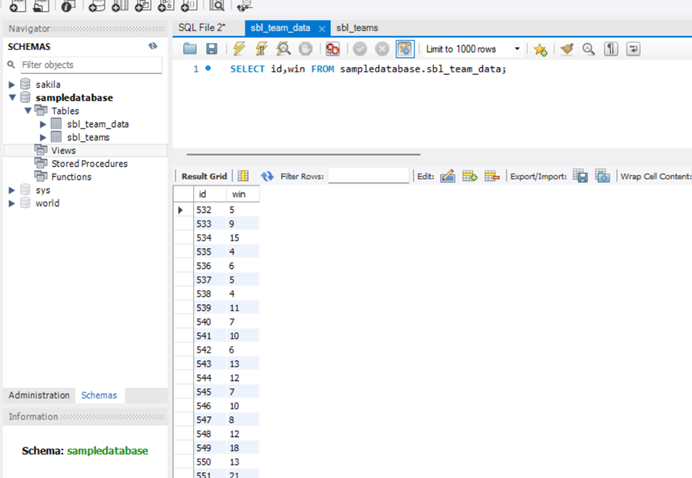Switch to the SQL File 2 tab

[x=202, y=28]
